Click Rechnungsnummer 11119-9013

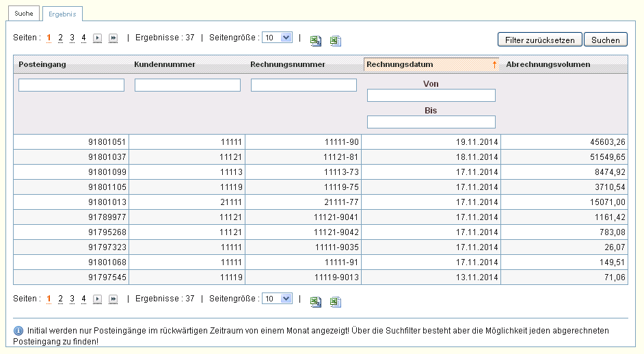(x=336, y=277)
